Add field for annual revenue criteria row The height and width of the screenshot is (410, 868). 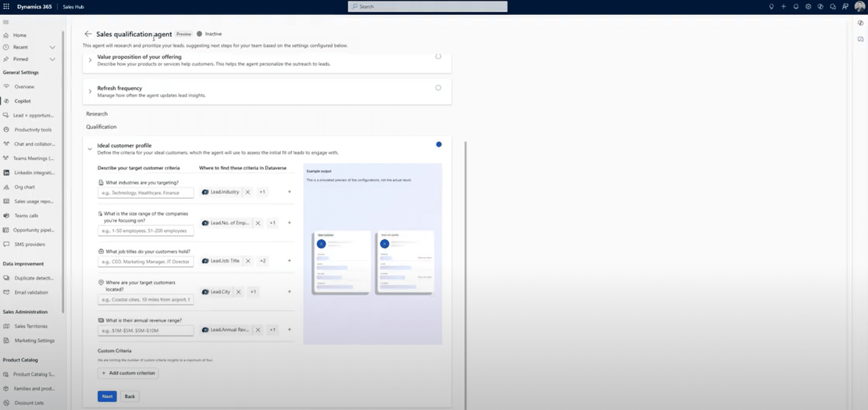pos(289,330)
